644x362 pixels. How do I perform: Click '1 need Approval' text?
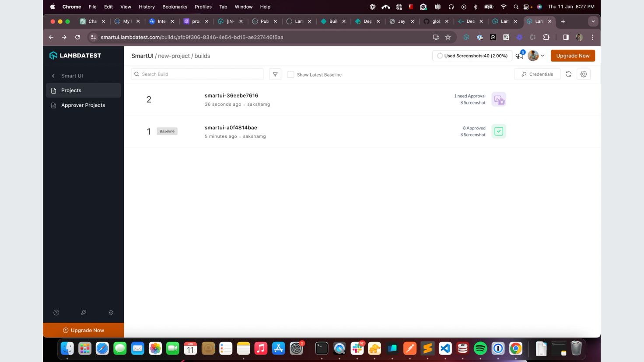pos(469,96)
